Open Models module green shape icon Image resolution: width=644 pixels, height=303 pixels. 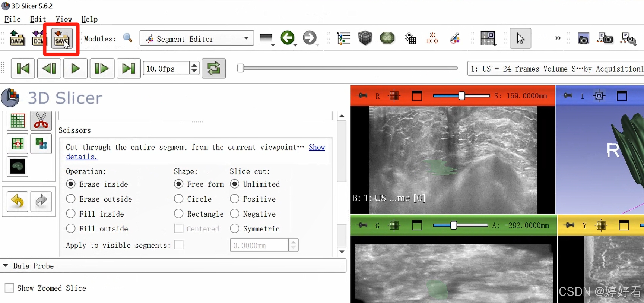pyautogui.click(x=387, y=38)
